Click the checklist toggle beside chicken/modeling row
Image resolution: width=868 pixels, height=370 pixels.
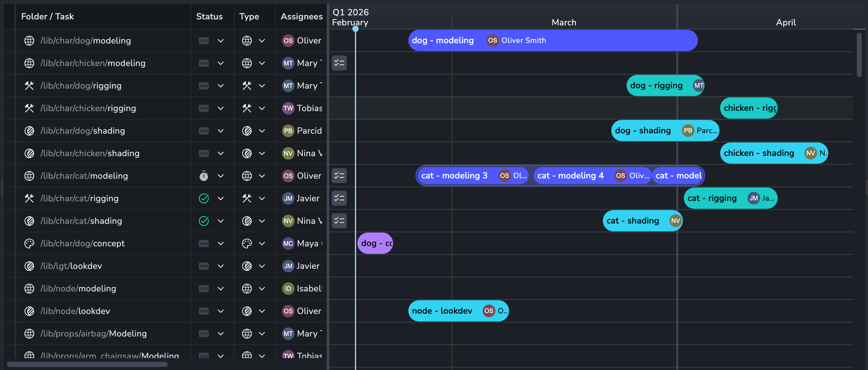[x=339, y=63]
